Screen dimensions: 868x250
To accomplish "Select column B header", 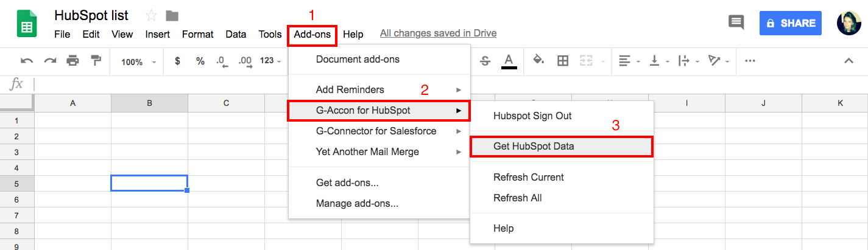I will tap(149, 103).
